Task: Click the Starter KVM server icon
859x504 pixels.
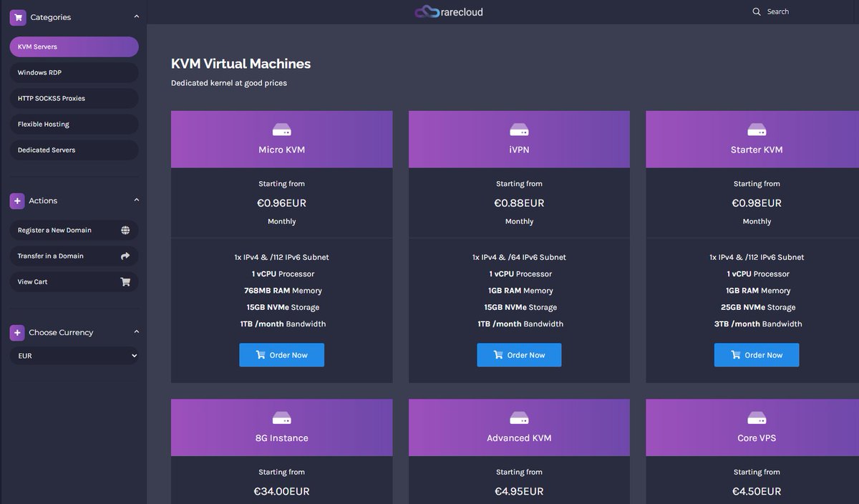Action: 757,130
